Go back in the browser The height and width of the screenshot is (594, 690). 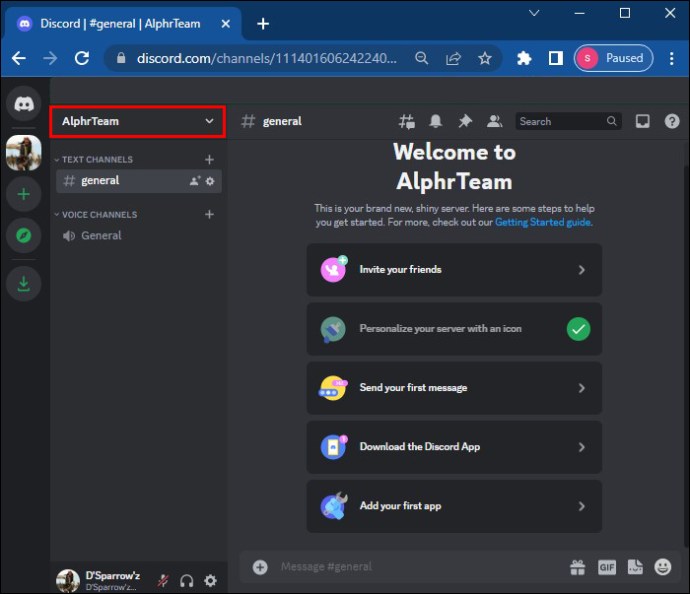point(19,58)
